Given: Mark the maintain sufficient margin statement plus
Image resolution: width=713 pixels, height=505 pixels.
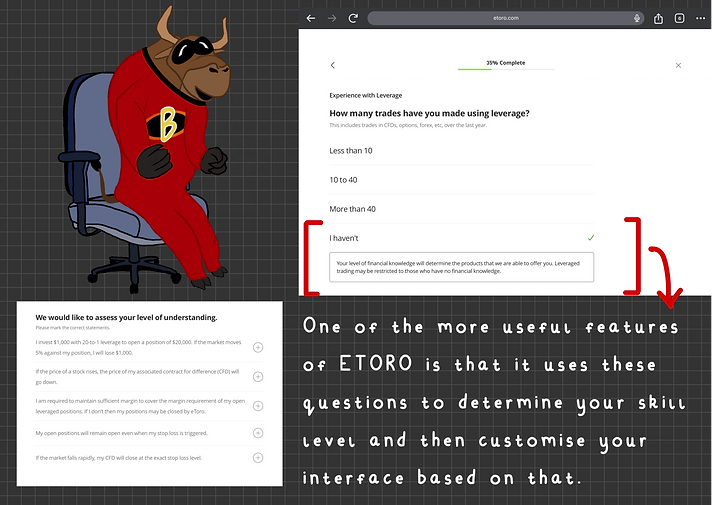Looking at the screenshot, I should (258, 406).
